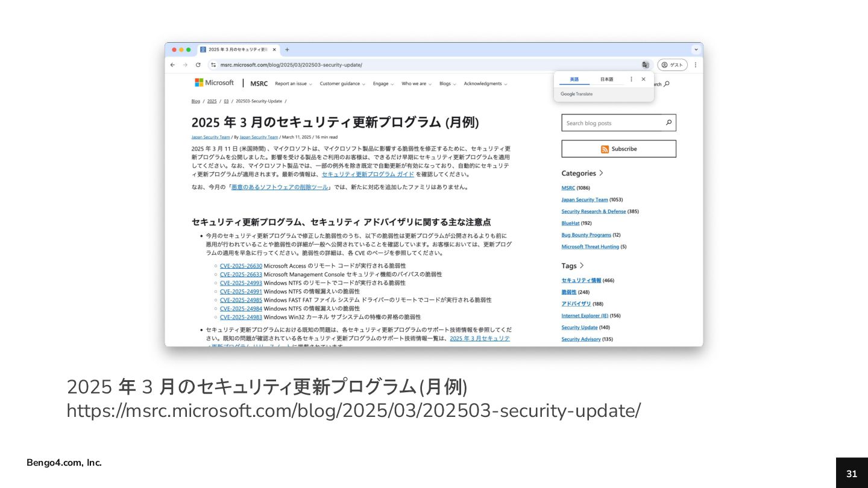Open the Microsoft Threat Hunting category link
The image size is (868, 488).
tap(590, 246)
